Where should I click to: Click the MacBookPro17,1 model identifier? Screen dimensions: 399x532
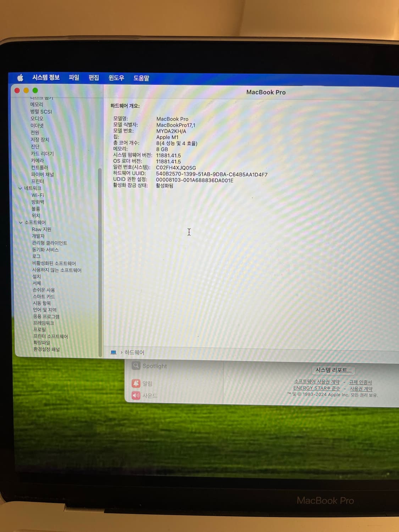click(176, 125)
